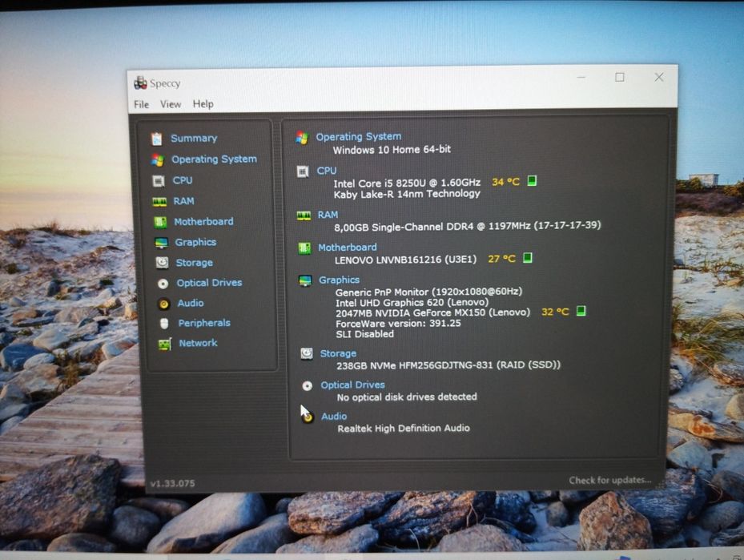
Task: Open the Help menu
Action: tap(203, 104)
